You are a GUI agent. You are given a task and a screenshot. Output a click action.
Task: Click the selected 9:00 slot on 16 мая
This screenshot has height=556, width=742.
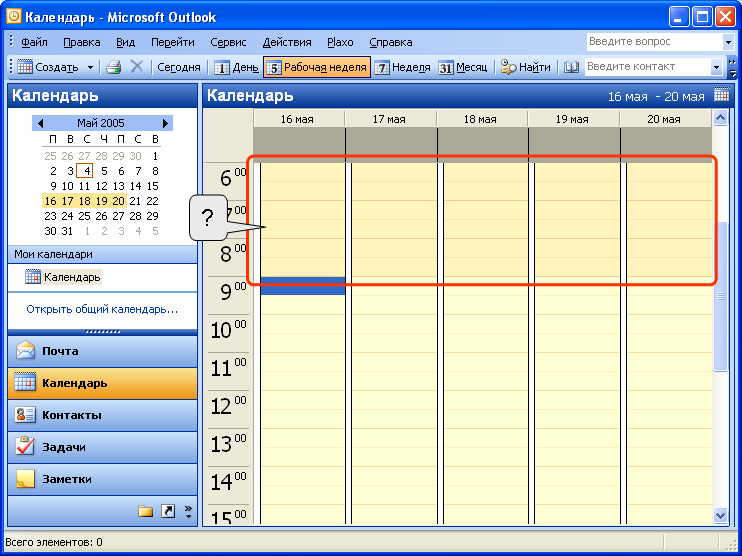pos(303,286)
